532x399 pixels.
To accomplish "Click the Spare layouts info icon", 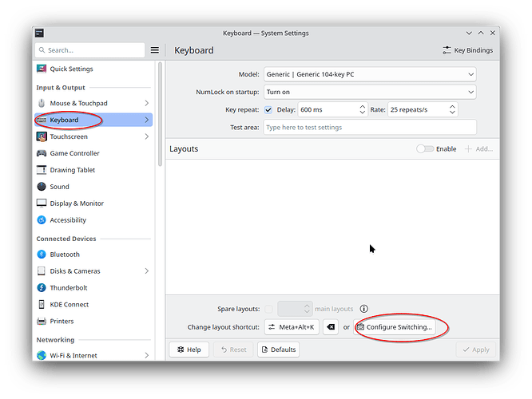I will pos(363,309).
